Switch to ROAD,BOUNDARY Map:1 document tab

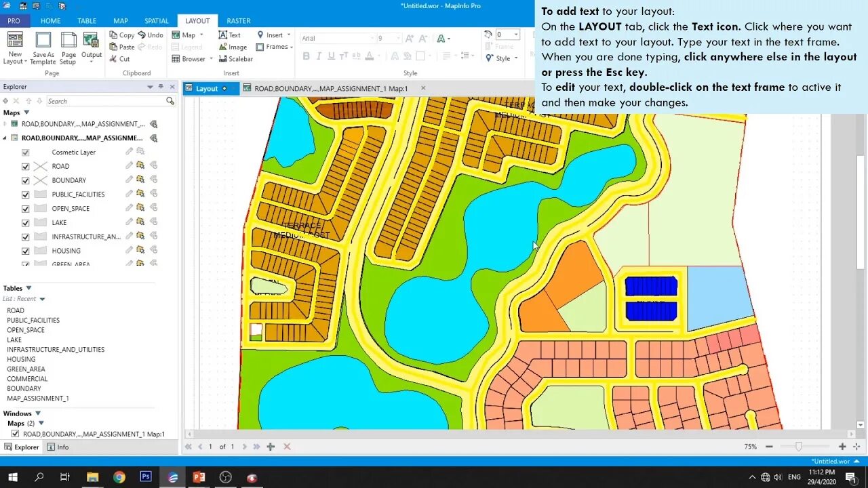(331, 88)
